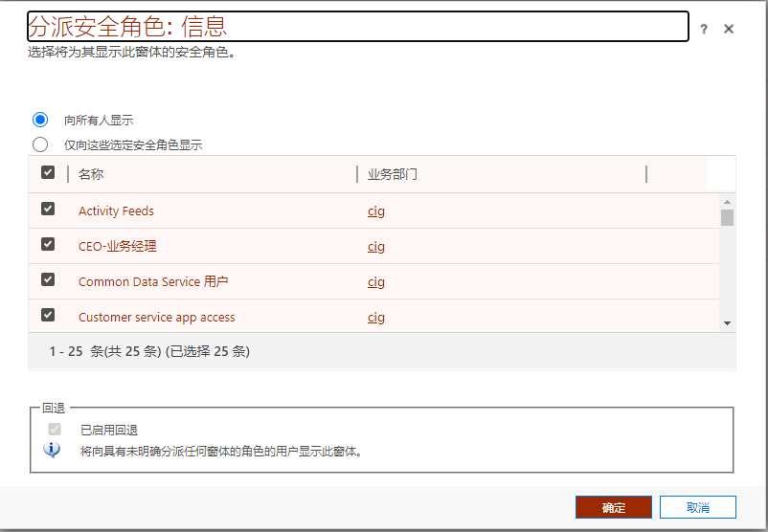768x532 pixels.
Task: Click the 取消 button
Action: pyautogui.click(x=697, y=507)
